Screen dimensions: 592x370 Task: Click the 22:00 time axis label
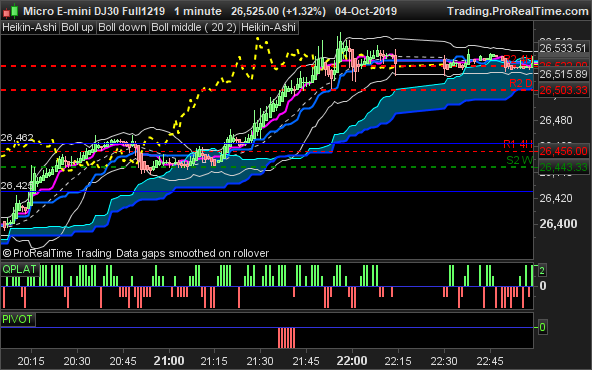coord(352,361)
